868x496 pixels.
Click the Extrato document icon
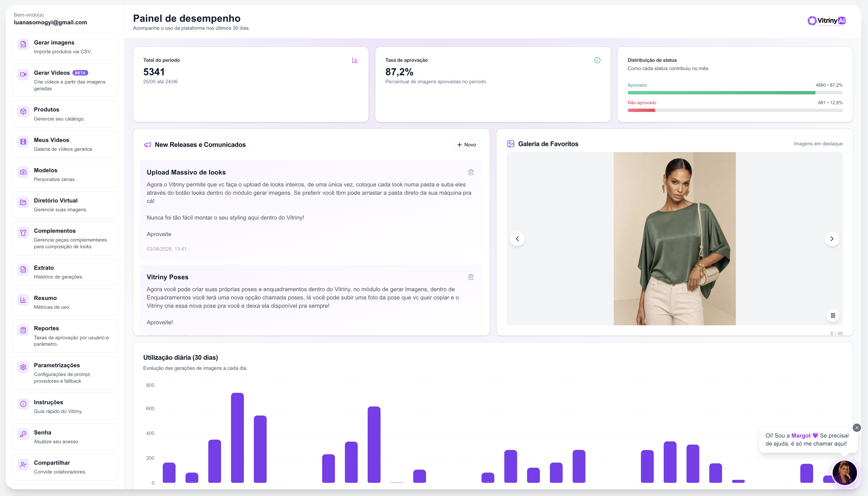(23, 269)
